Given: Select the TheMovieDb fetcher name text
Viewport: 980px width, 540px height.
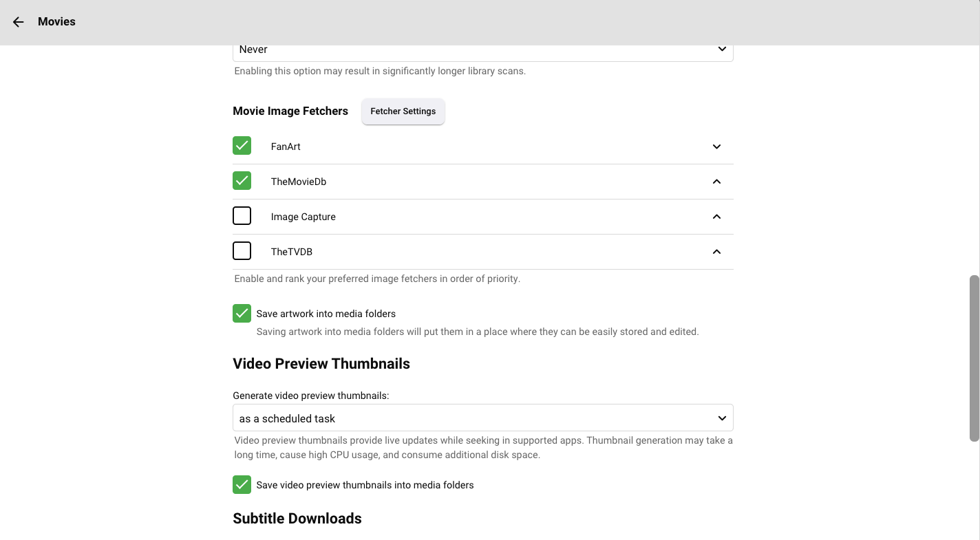Looking at the screenshot, I should (x=298, y=182).
